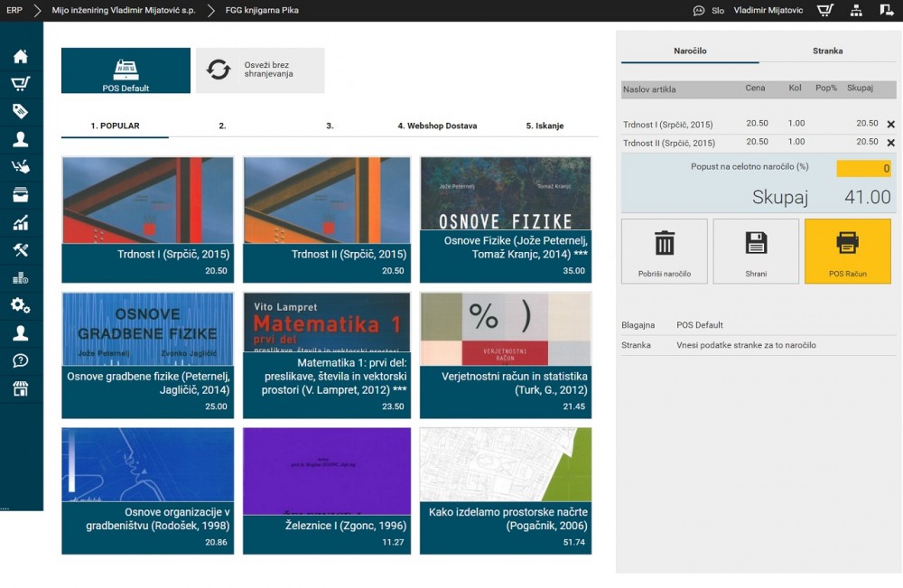
Task: Click the help question bubble icon
Action: [x=20, y=360]
